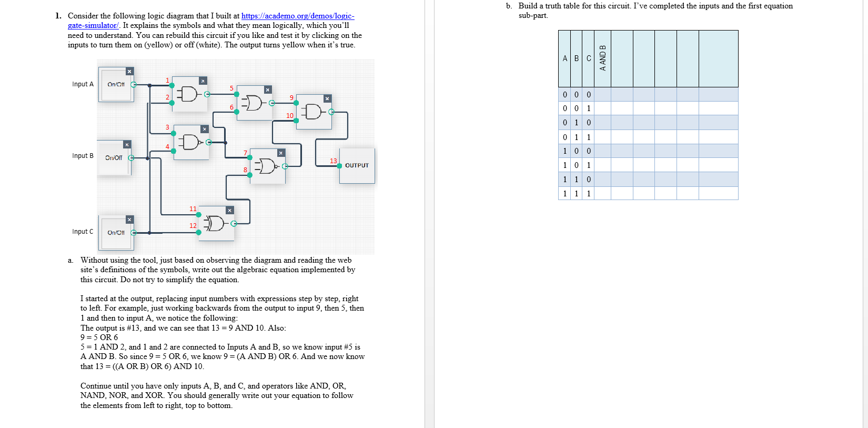Screen dimensions: 868x428
Task: Click the A AND B cell in row 1 0 1
Action: pos(603,165)
